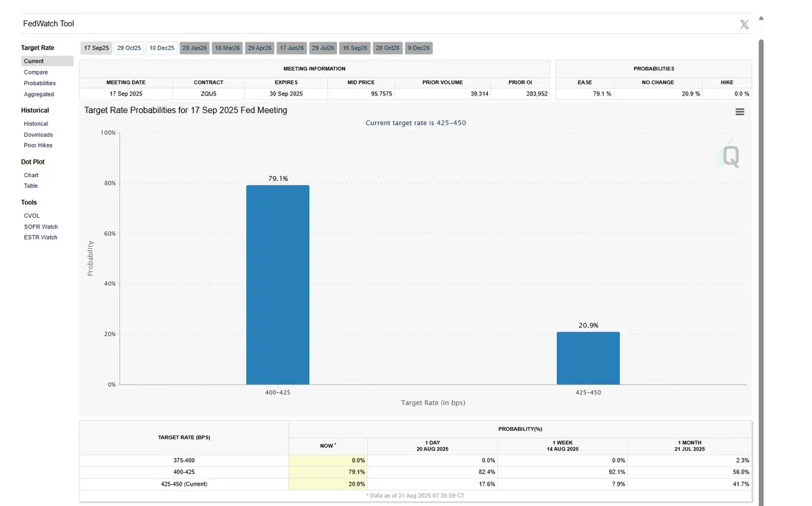Click the 39,314 prior volume value

click(x=479, y=93)
